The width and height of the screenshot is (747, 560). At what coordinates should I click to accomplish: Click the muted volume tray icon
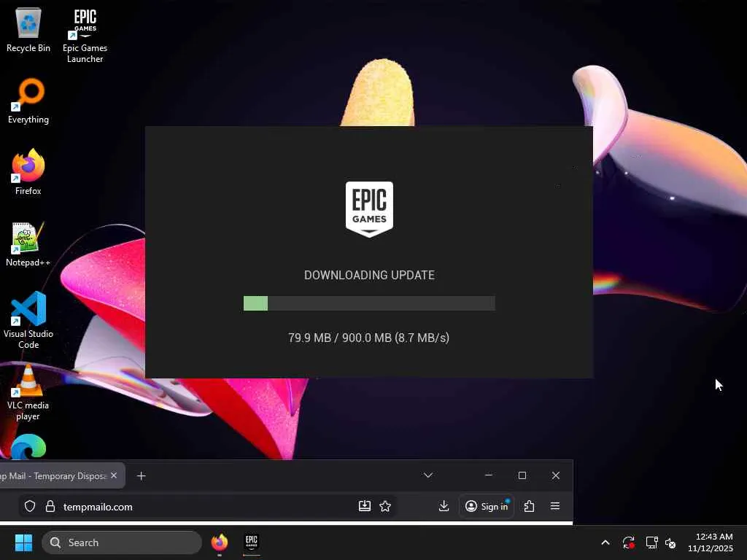tap(670, 542)
